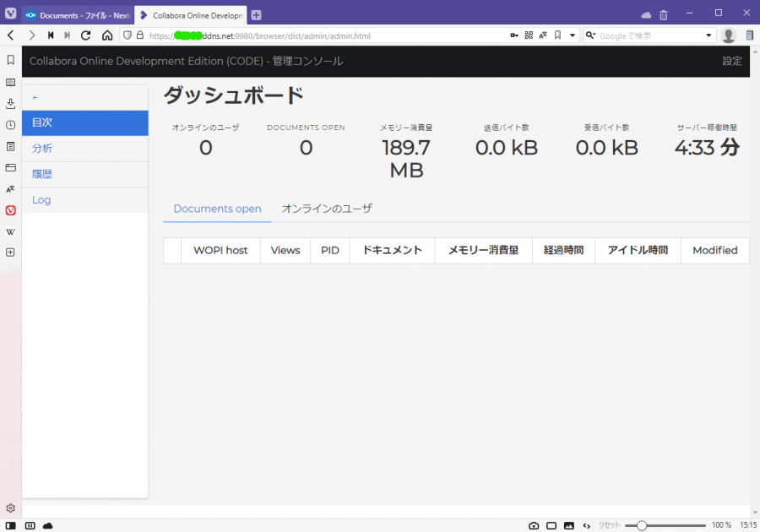Open the search engine selector dropdown
Image resolution: width=760 pixels, height=532 pixels.
pos(591,35)
